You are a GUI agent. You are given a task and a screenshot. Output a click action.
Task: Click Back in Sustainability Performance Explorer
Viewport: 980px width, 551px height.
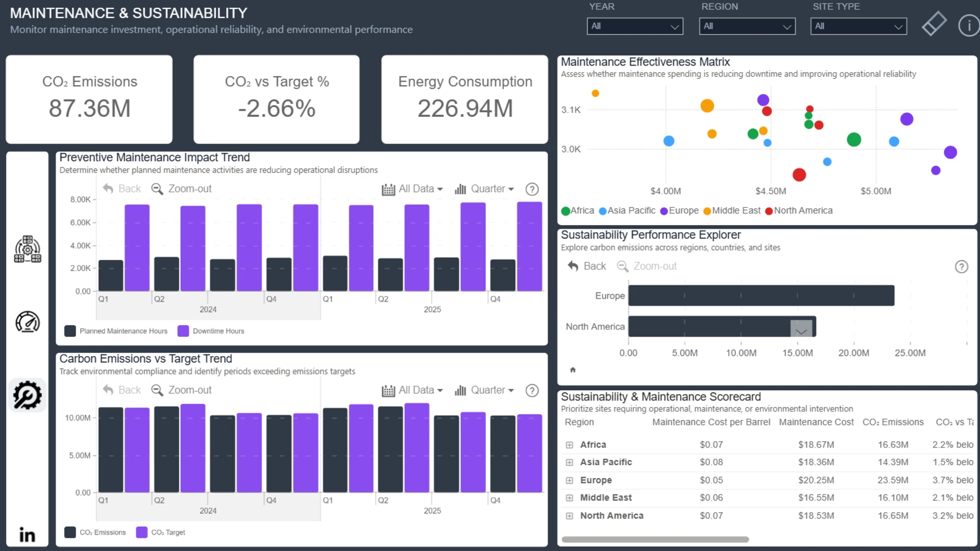[x=586, y=266]
